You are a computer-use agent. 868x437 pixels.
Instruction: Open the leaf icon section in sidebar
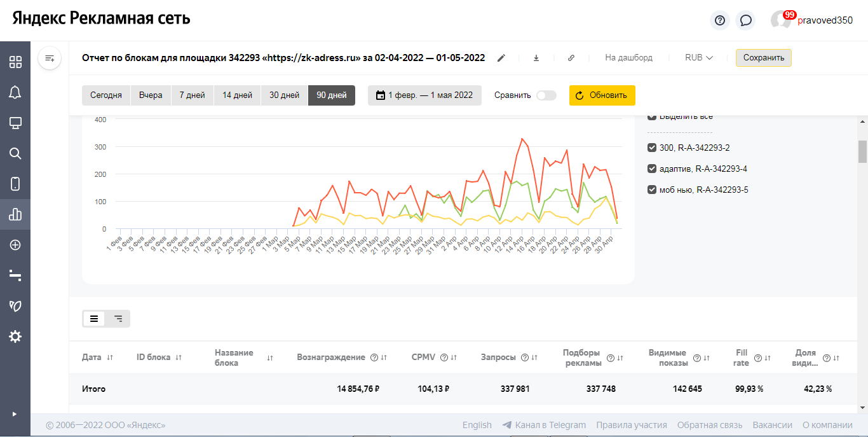[15, 306]
